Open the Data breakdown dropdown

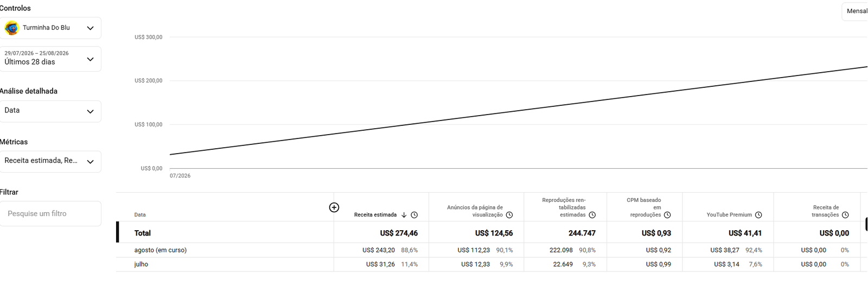tap(50, 111)
